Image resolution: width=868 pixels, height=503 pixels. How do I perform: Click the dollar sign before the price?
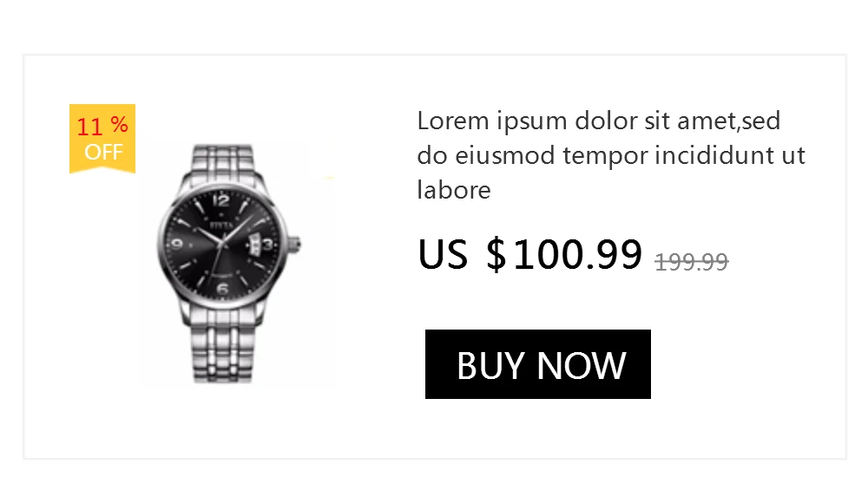pos(496,255)
